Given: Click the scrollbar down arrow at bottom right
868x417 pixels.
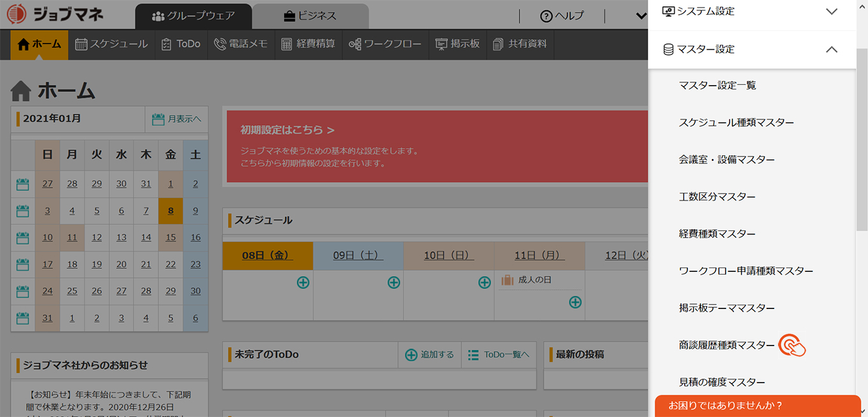Looking at the screenshot, I should click(x=862, y=412).
